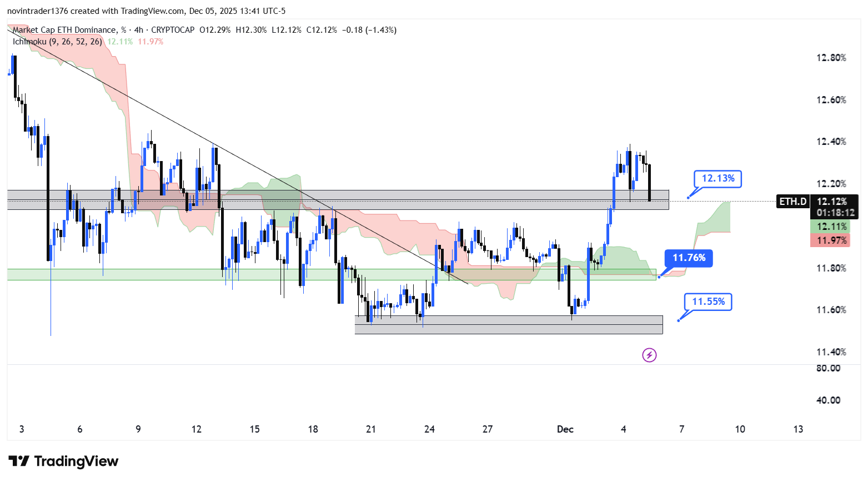868x482 pixels.
Task: Click the 11.40% level on price axis
Action: click(831, 352)
